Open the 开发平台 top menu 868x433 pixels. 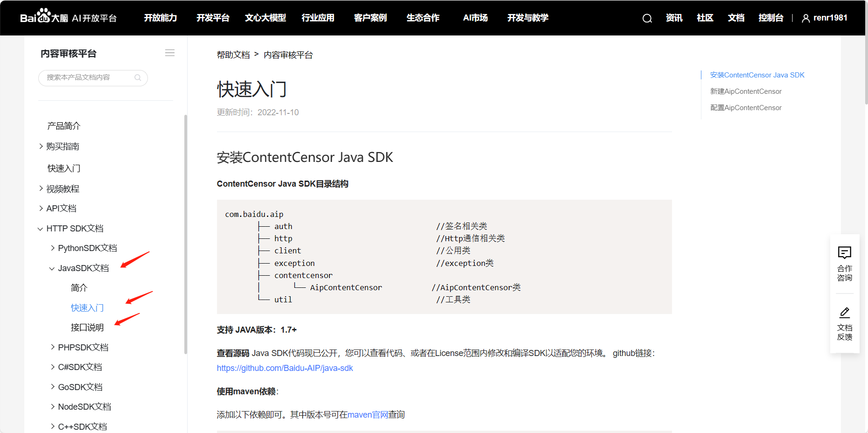(x=213, y=18)
